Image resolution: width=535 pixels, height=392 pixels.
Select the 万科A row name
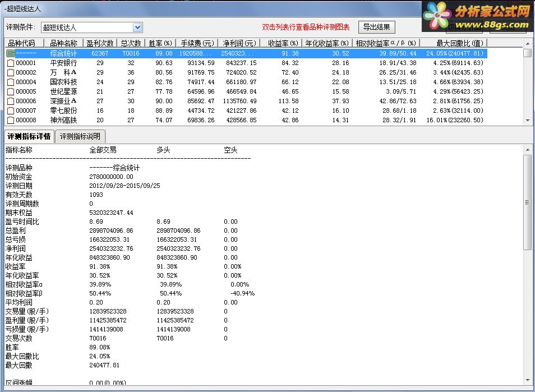63,73
